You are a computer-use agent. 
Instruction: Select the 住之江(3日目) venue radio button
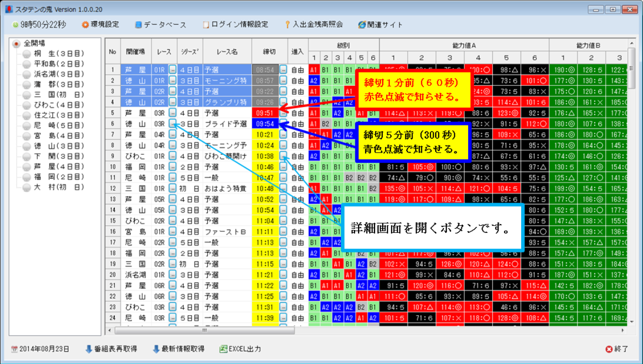point(27,115)
